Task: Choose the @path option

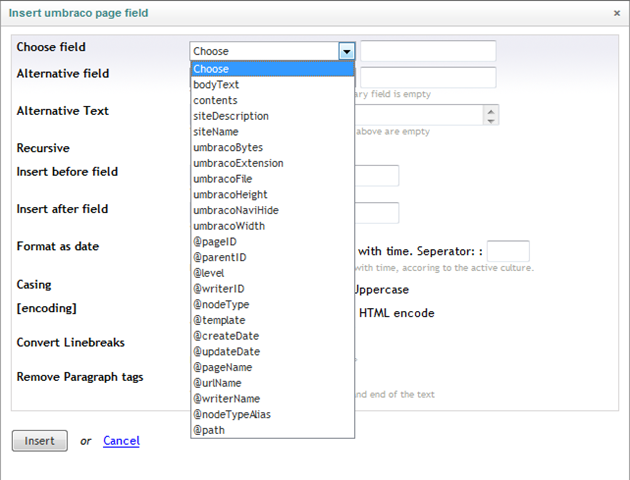Action: pyautogui.click(x=272, y=430)
